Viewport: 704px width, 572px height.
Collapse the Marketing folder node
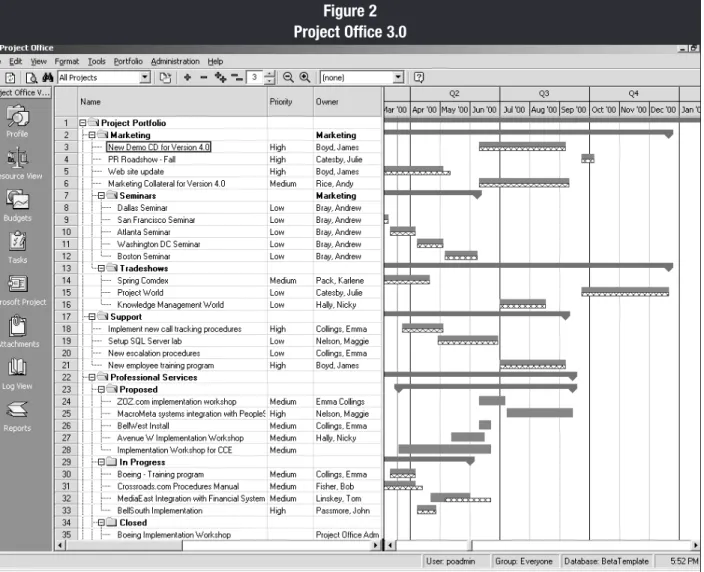point(92,135)
